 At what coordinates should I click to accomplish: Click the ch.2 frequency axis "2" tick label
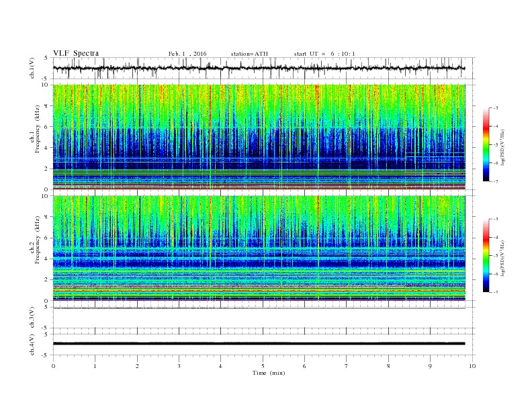47,280
